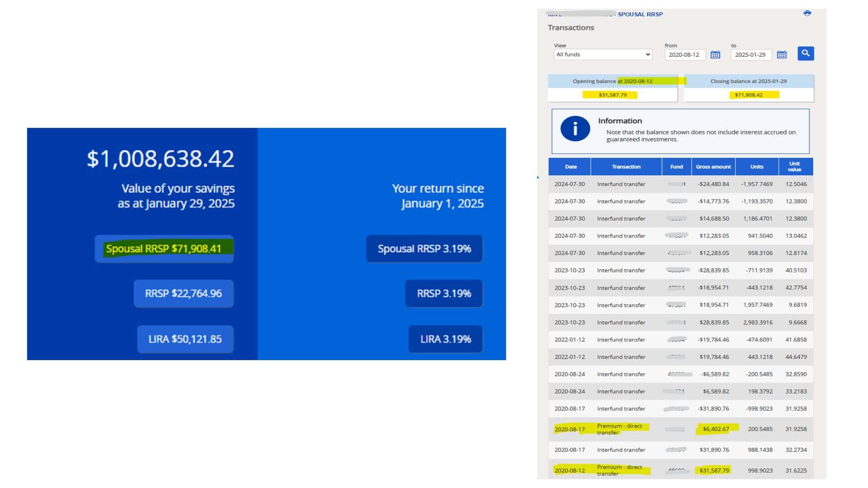Click the blue information circle icon
The image size is (868, 488).
click(x=575, y=129)
